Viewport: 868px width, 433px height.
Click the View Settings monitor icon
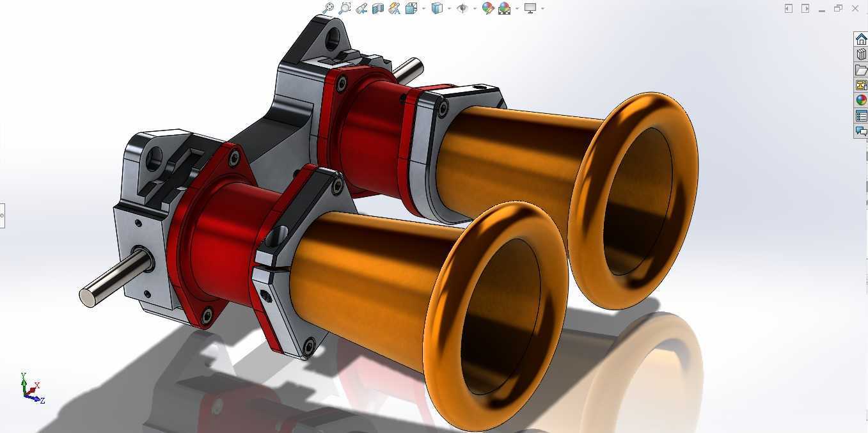click(530, 8)
